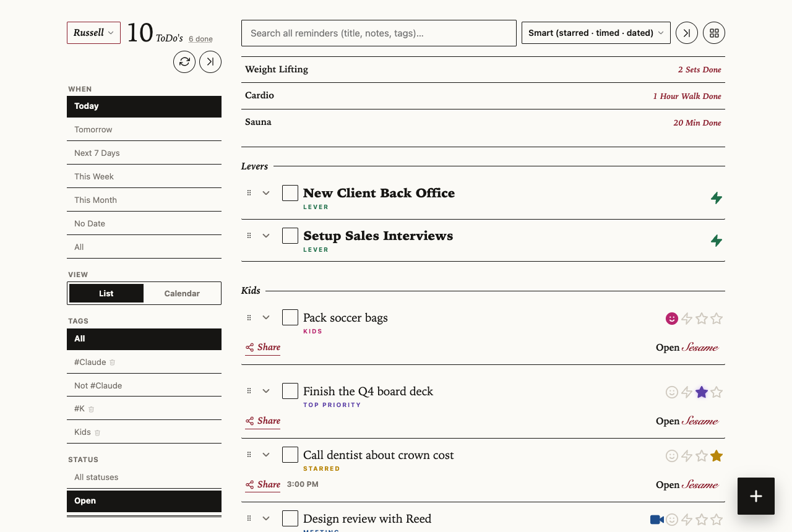Screen dimensions: 792x532
Task: Open the Russell user dropdown
Action: pyautogui.click(x=93, y=33)
